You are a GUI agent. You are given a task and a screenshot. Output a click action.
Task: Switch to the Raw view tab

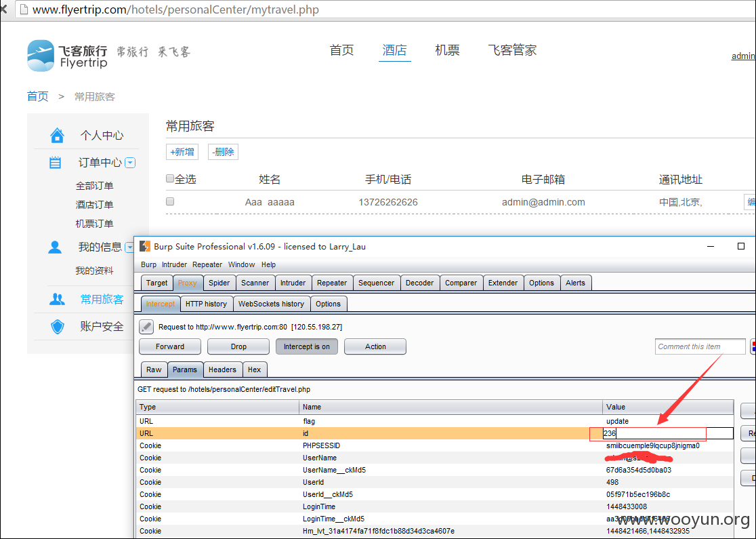(154, 370)
